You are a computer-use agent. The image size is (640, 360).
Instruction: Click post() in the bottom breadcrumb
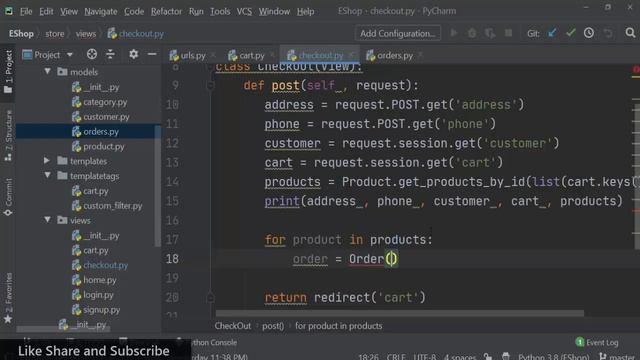tap(273, 326)
